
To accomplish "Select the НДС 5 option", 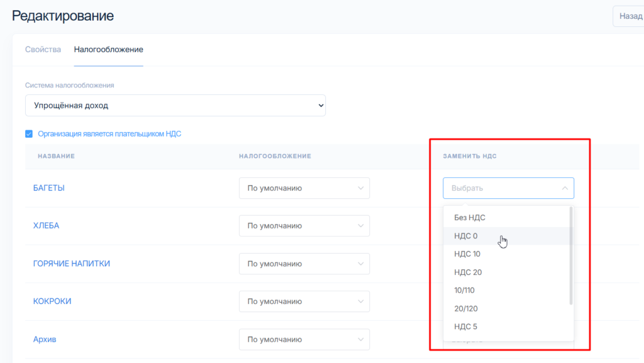I will tap(466, 327).
